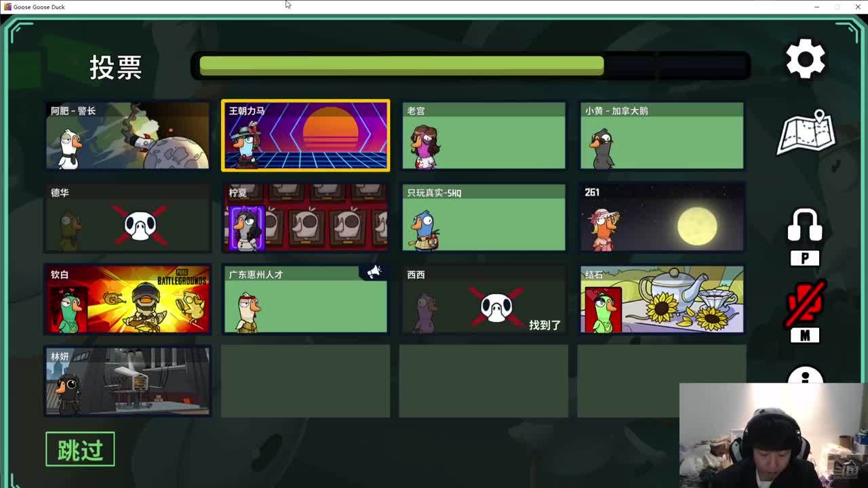Click the megaphone icon on 广东惠州人才 card

(x=374, y=272)
